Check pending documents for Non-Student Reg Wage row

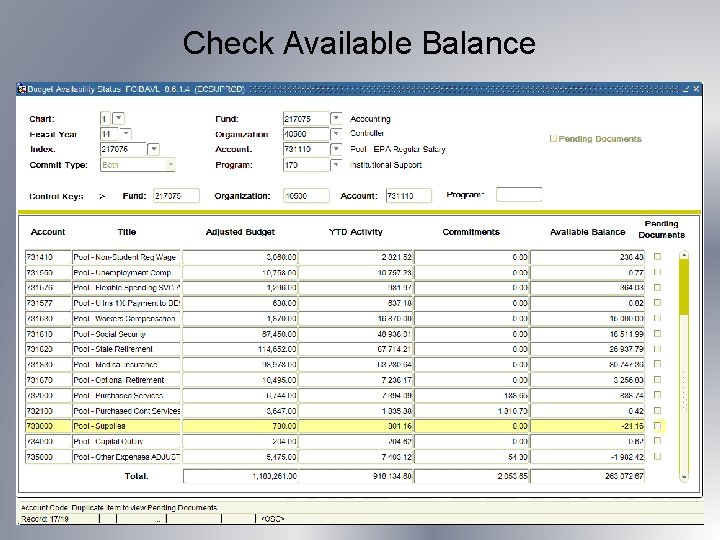pyautogui.click(x=658, y=257)
